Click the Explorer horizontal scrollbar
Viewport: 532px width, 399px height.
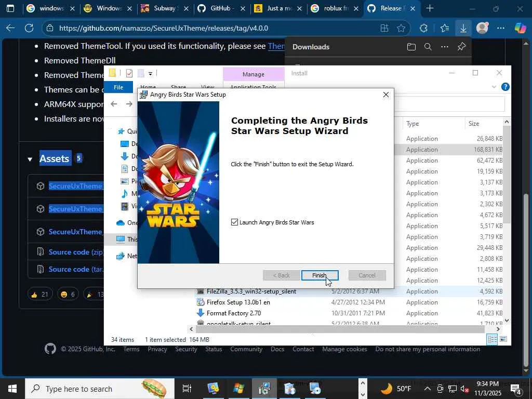pyautogui.click(x=340, y=329)
